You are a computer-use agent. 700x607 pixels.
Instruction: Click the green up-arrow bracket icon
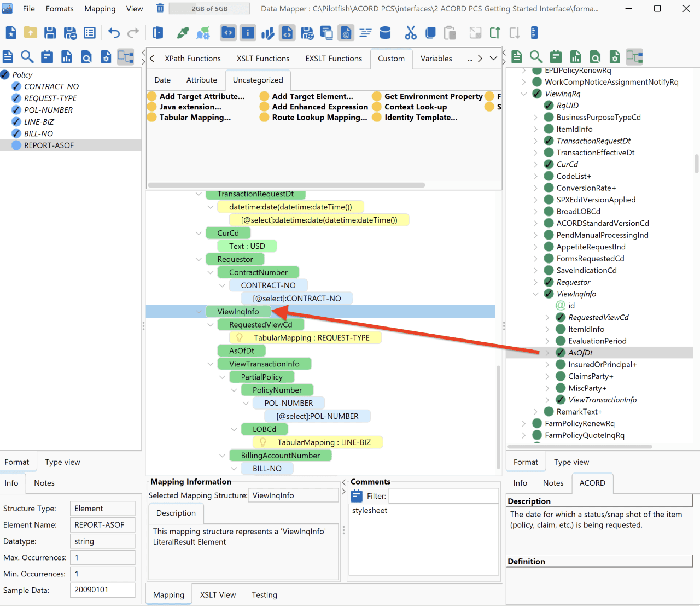pos(495,33)
